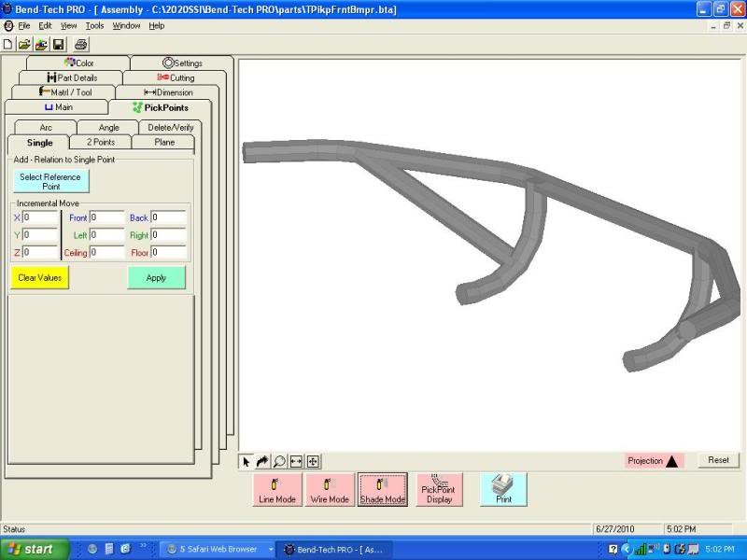The height and width of the screenshot is (560, 747).
Task: Open the Matrl / Tool tab
Action: pos(64,92)
